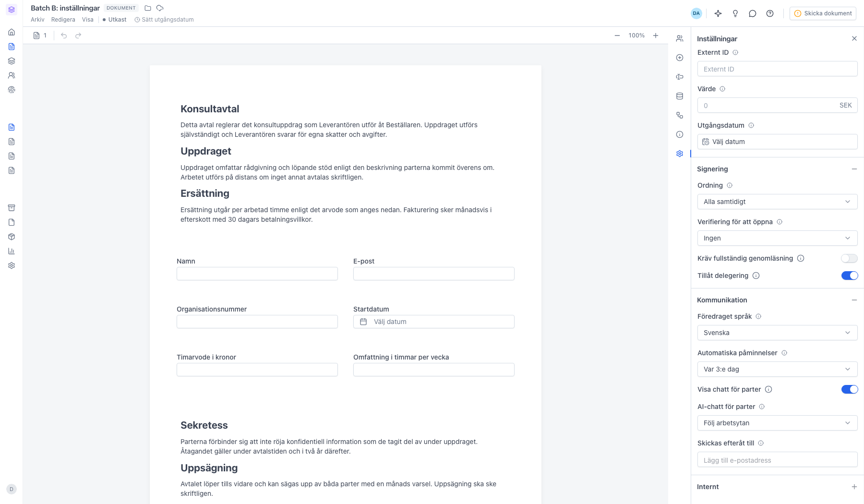
Task: Open the archive box icon in sidebar
Action: click(12, 208)
